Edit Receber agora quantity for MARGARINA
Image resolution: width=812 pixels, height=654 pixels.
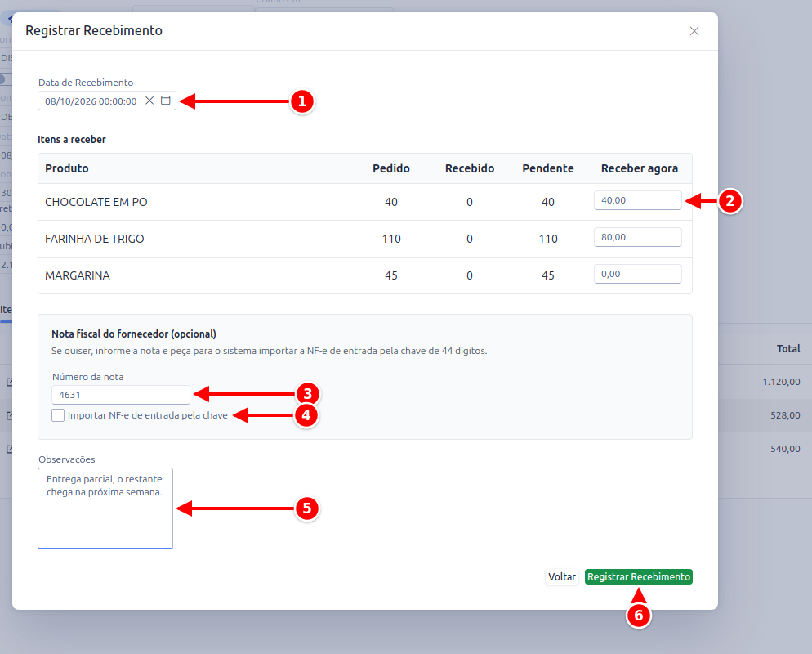637,274
